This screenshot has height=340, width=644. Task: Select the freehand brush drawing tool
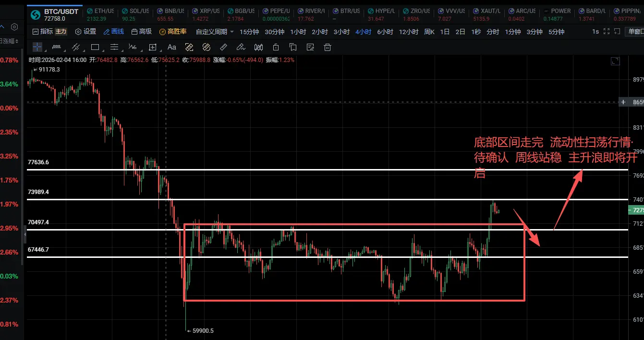[241, 47]
